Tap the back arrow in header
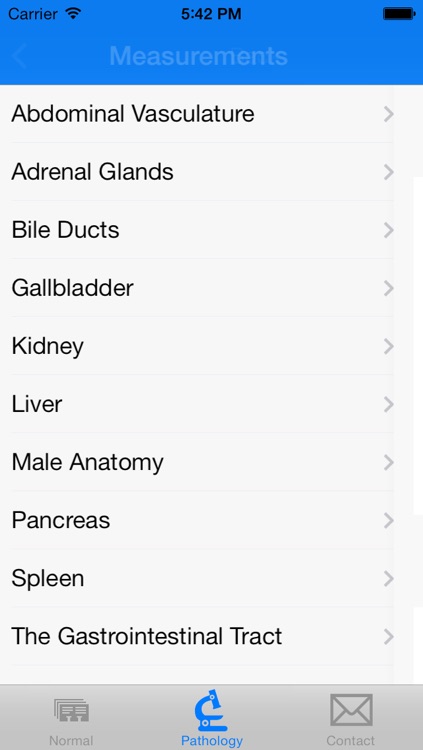Image resolution: width=423 pixels, height=750 pixels. (x=19, y=56)
